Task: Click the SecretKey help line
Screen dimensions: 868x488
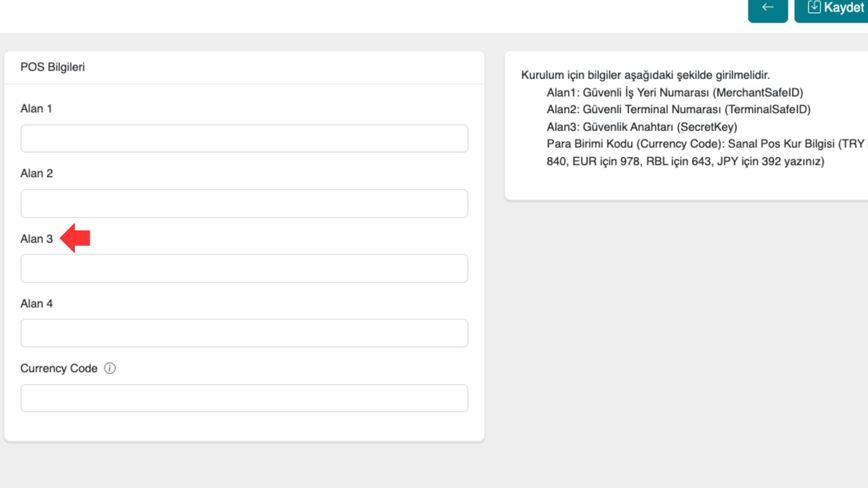Action: coord(642,127)
